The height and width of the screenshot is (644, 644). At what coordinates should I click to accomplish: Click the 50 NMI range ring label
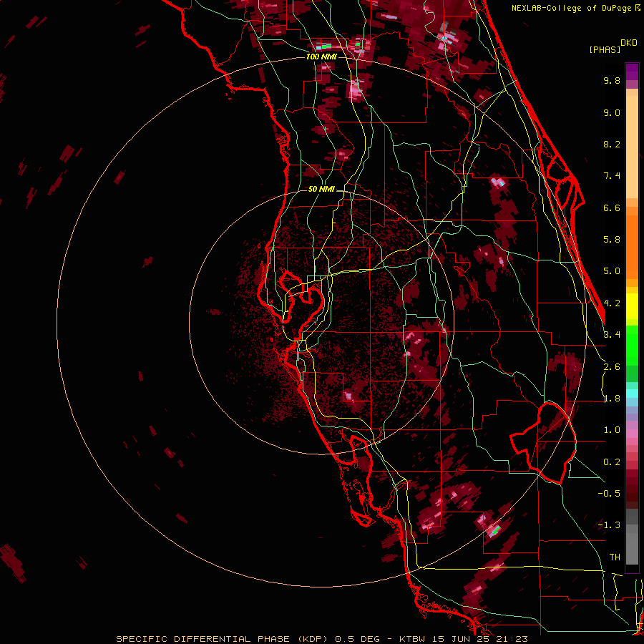(321, 189)
